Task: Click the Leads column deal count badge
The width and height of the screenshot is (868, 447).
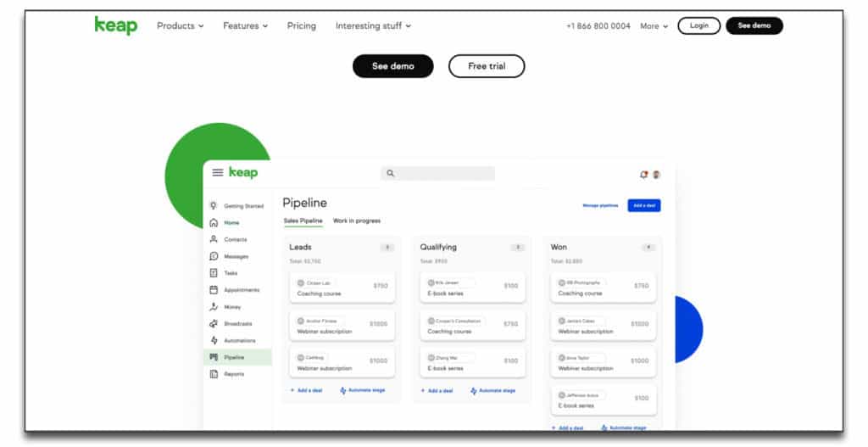Action: (x=387, y=247)
